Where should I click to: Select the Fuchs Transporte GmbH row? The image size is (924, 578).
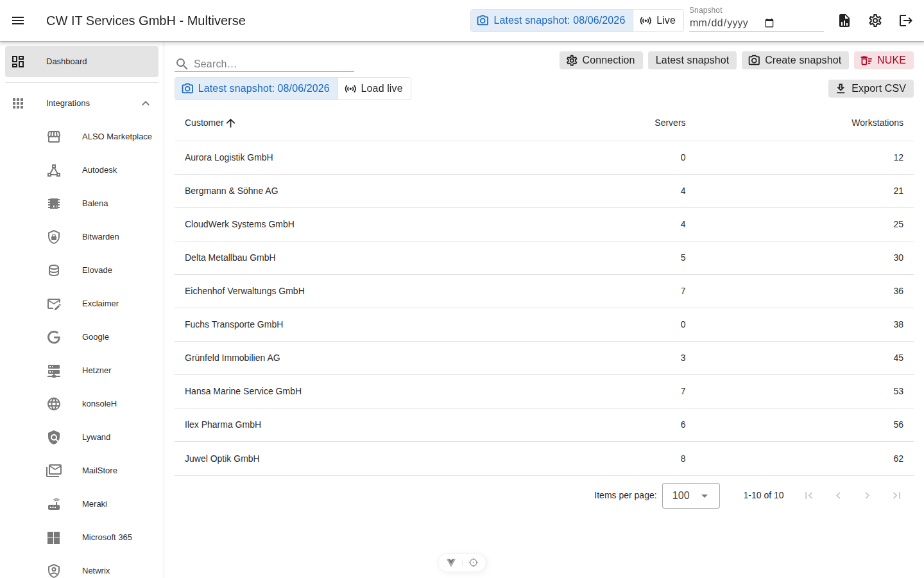[x=544, y=324]
